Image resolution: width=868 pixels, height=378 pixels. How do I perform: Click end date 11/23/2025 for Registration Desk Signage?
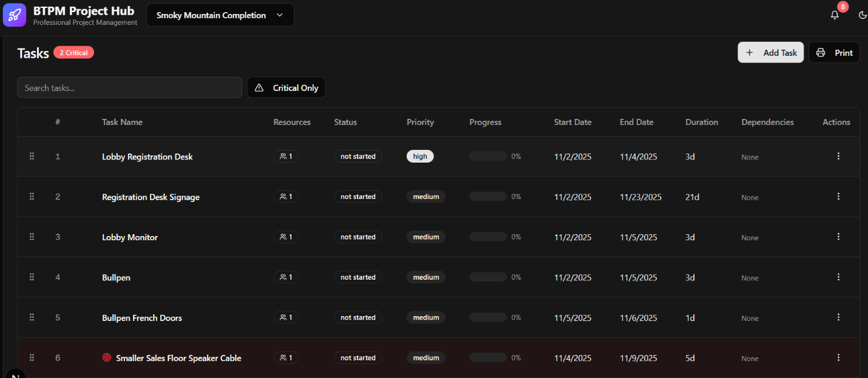(640, 197)
